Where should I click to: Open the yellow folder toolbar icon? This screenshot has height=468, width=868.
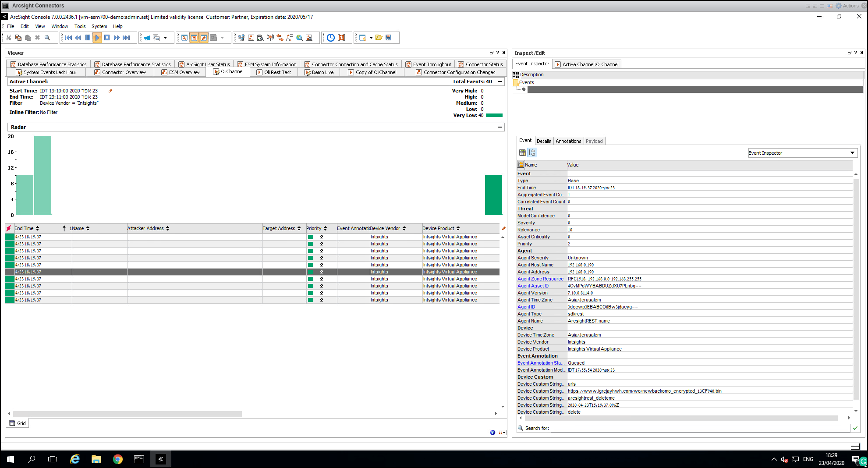point(379,38)
